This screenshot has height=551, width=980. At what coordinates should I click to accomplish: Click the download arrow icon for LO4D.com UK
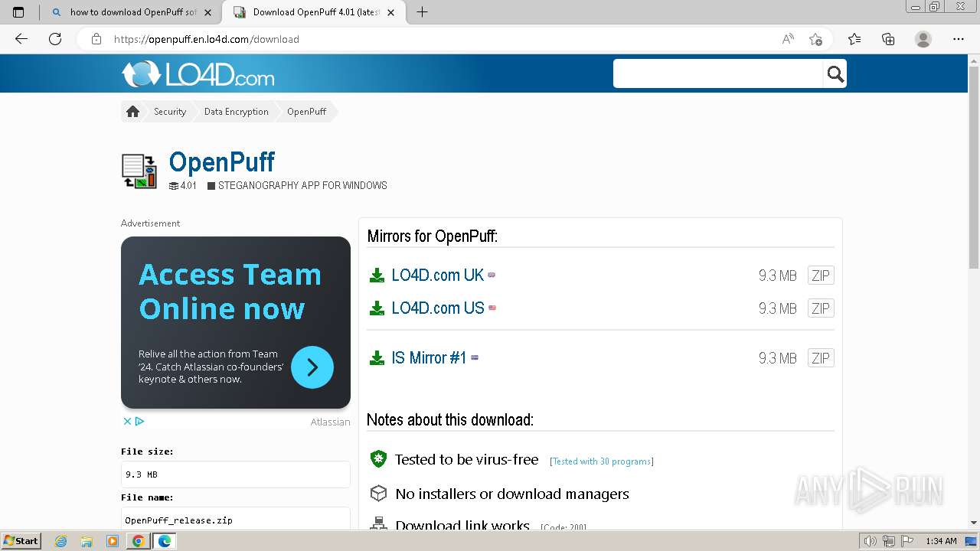377,275
